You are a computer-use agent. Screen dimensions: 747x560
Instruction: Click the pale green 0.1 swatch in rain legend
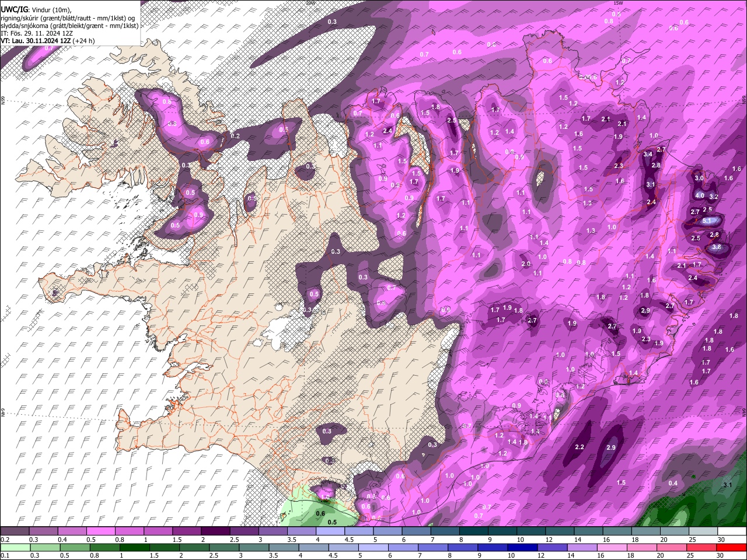[15, 547]
